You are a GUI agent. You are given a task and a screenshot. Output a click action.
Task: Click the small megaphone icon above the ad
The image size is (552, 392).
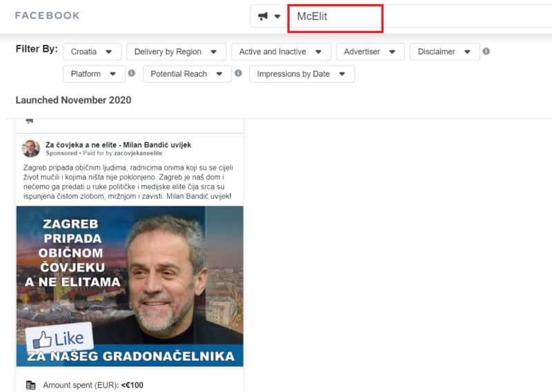(x=30, y=121)
